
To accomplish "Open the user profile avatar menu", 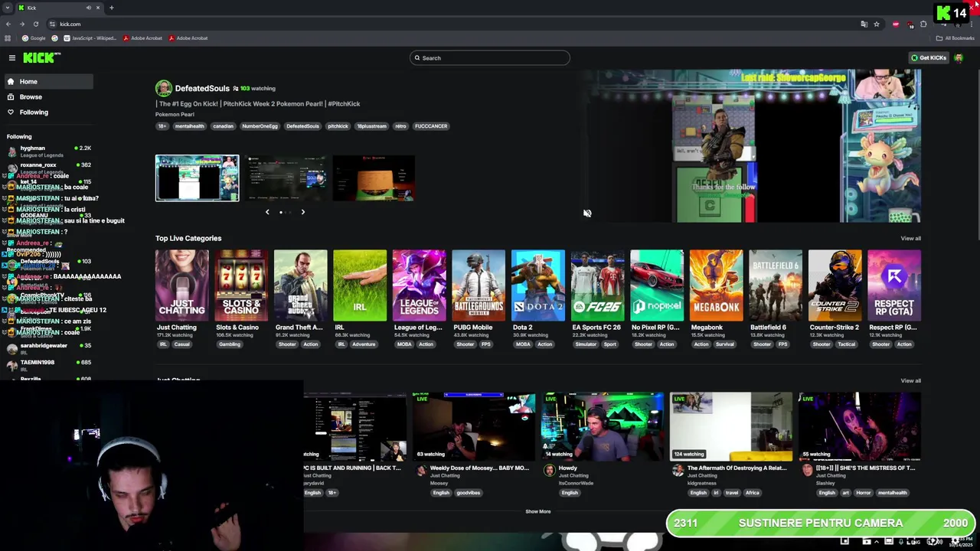I will coord(959,57).
